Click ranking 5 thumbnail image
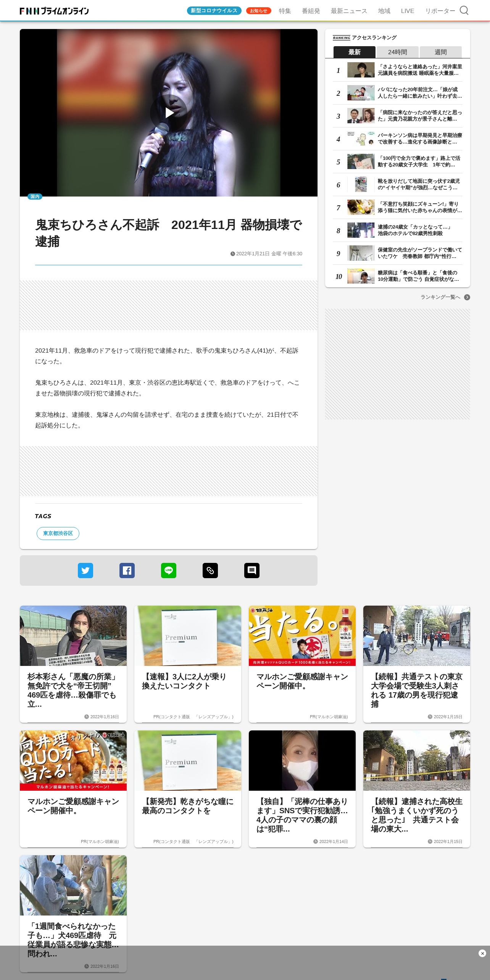 coord(361,161)
